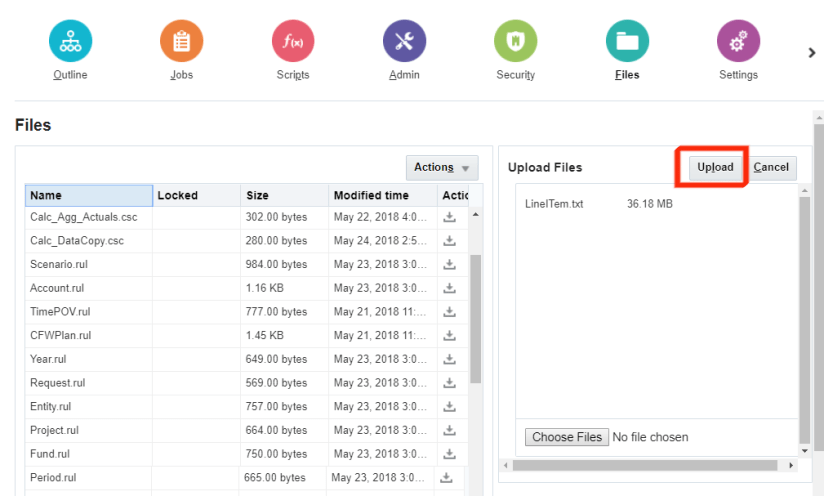Open the Outline icon in navigation
This screenshot has width=824, height=496.
click(70, 41)
